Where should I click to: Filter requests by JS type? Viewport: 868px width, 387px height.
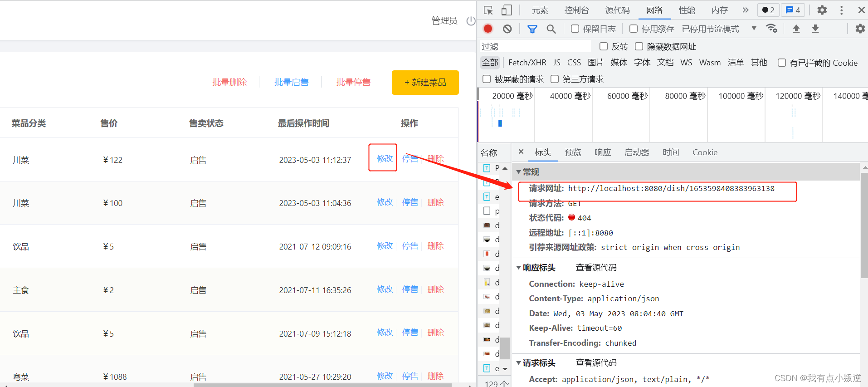pos(557,63)
